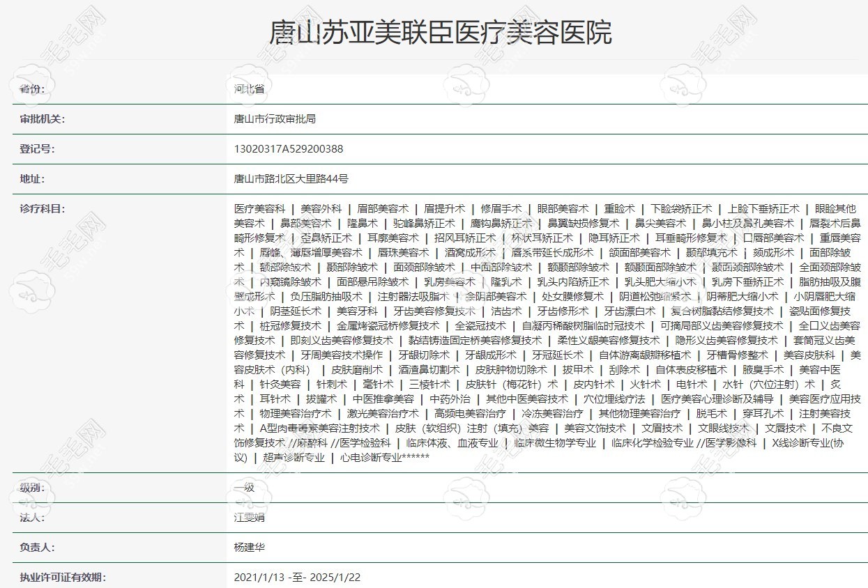
Task: Click the 穿耳孔术 item
Action: (x=763, y=414)
